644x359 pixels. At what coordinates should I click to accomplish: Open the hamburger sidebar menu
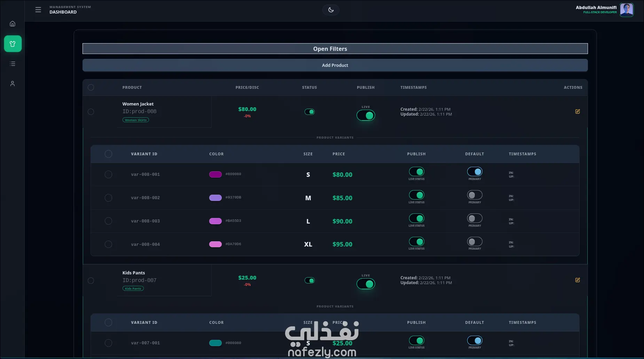(38, 10)
